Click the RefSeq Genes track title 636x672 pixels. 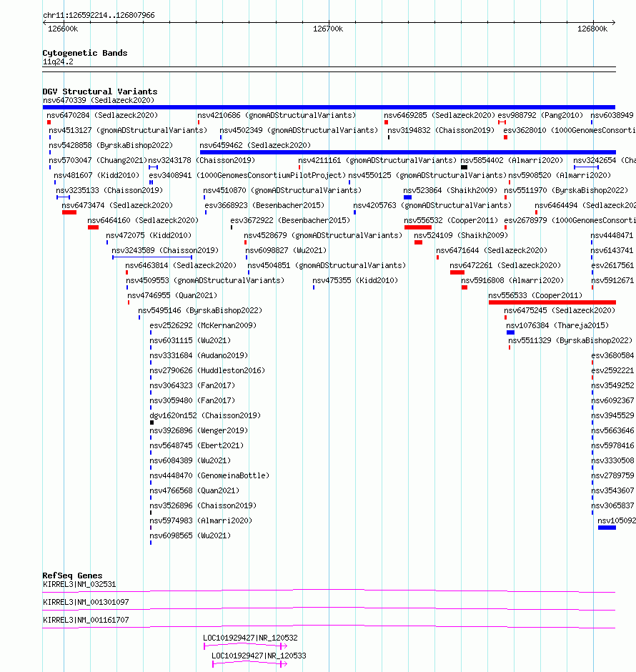72,575
